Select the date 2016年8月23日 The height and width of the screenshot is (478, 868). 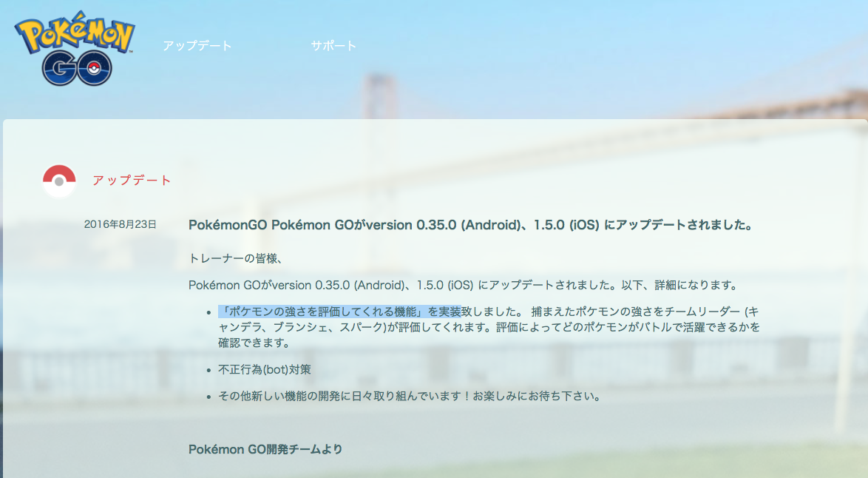(x=120, y=224)
